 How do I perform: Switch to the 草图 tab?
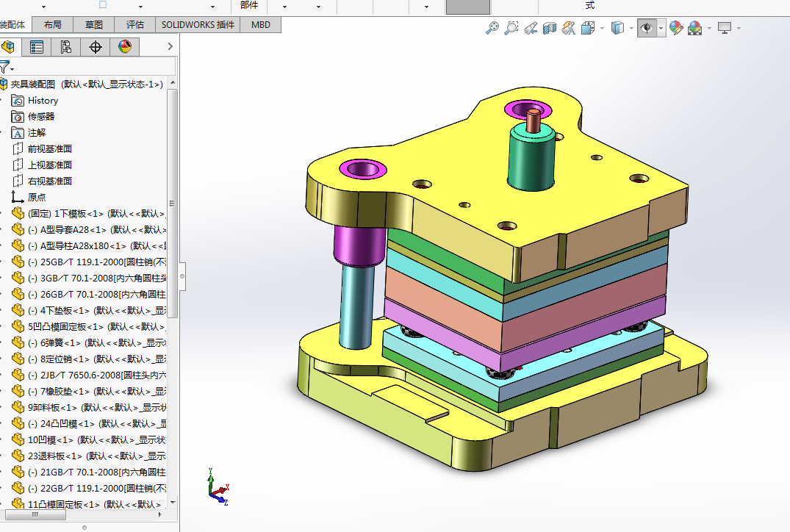[x=94, y=24]
